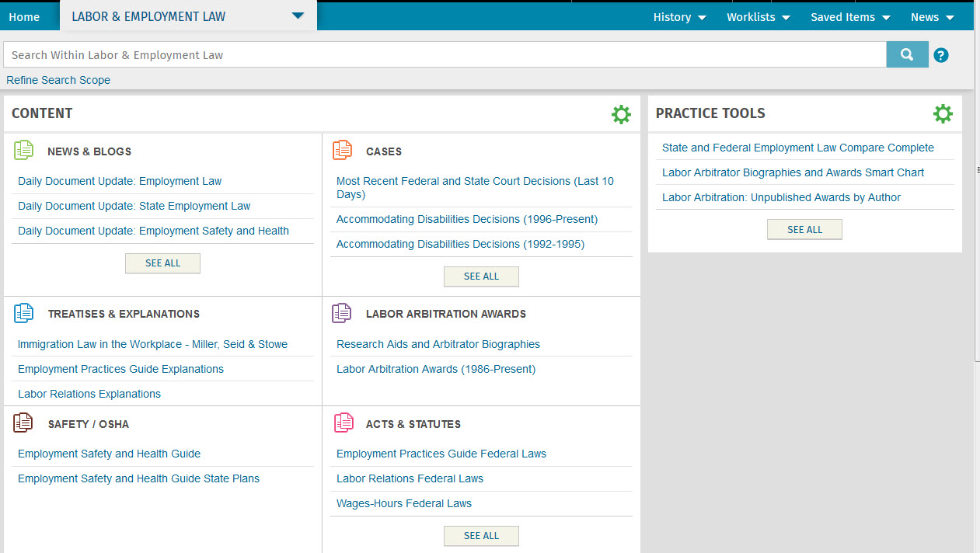Click the News & Blogs document icon
980x553 pixels.
(x=24, y=151)
